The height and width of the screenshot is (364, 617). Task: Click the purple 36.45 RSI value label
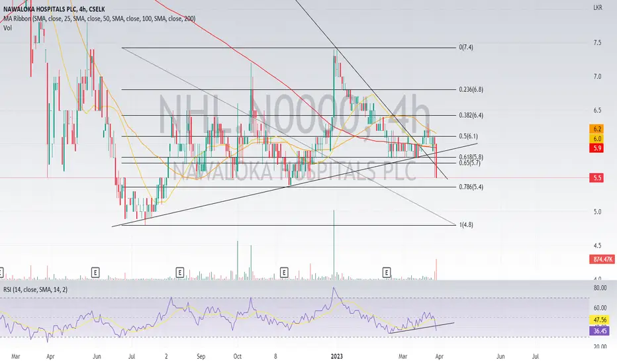[600, 331]
